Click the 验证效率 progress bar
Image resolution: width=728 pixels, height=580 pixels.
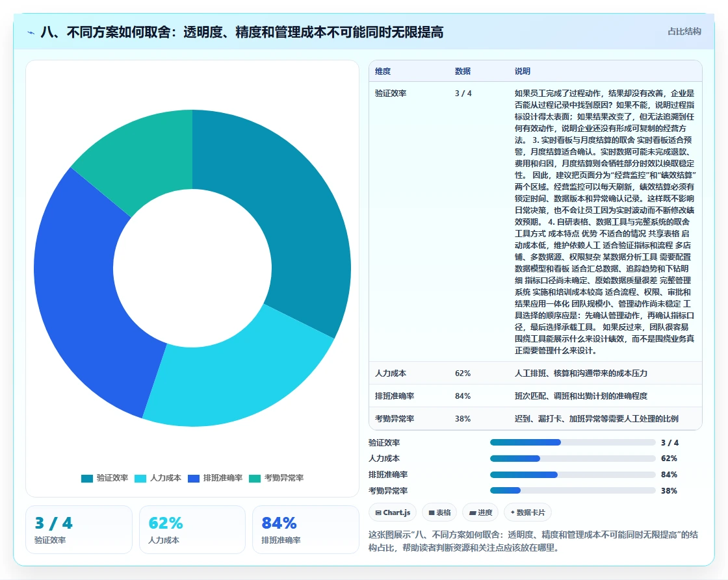pyautogui.click(x=573, y=443)
